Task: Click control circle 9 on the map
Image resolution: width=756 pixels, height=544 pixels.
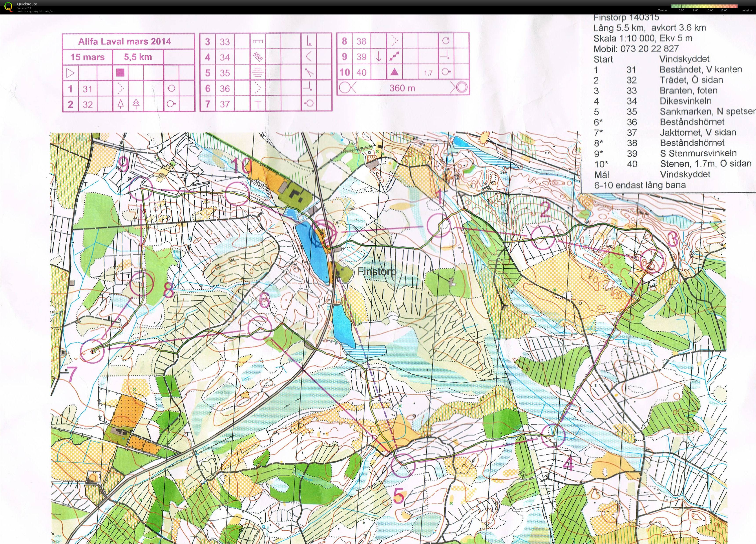Action: 141,188
